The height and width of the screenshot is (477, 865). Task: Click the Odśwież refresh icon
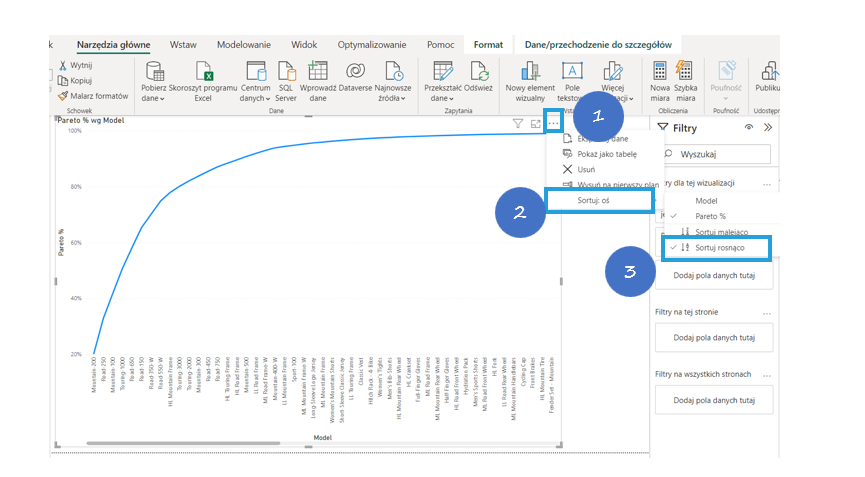(x=478, y=72)
